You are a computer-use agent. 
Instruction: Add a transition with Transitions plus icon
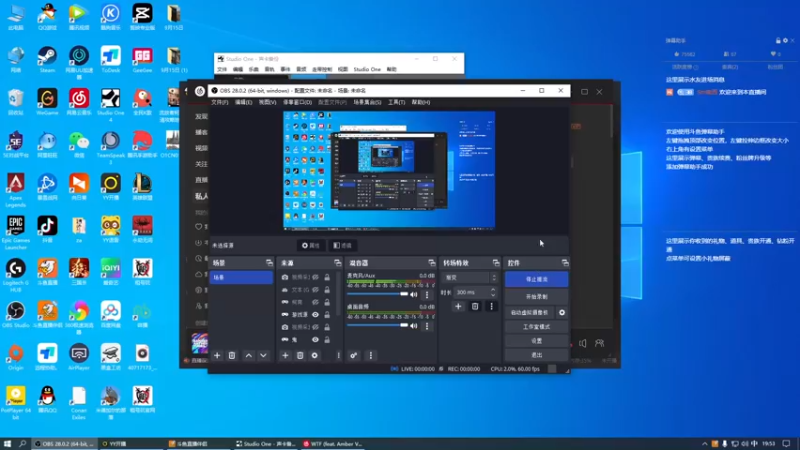pyautogui.click(x=458, y=306)
